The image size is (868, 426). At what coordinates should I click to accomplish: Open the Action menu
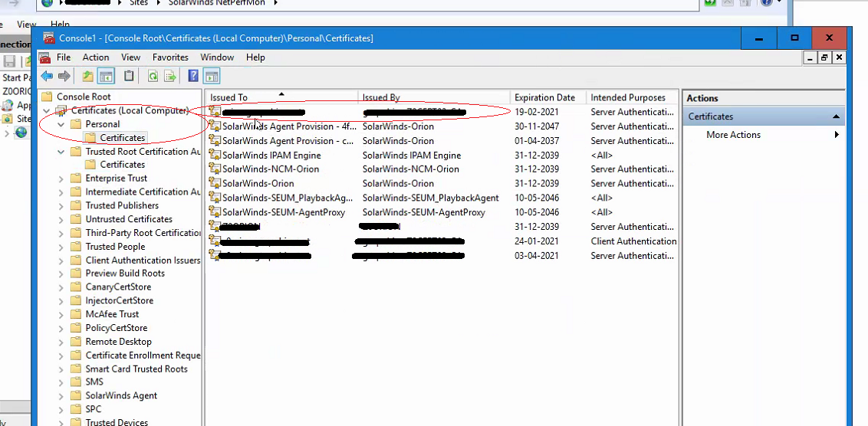click(x=96, y=57)
